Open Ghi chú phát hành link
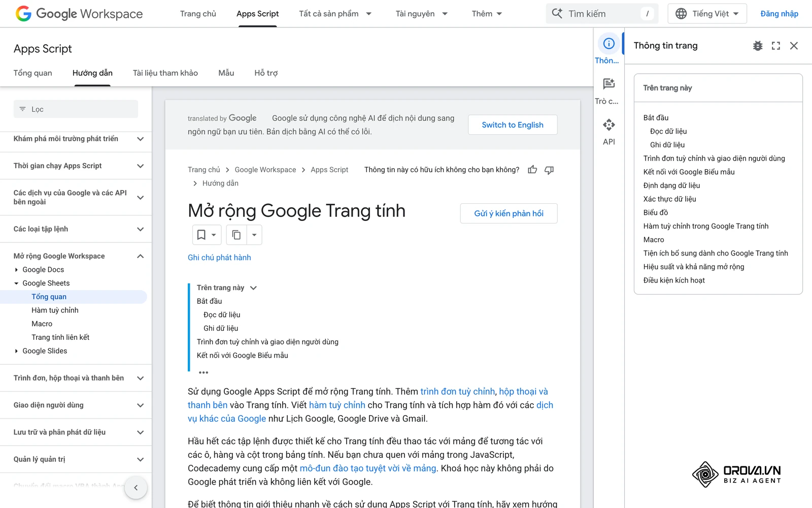812x508 pixels. tap(219, 258)
